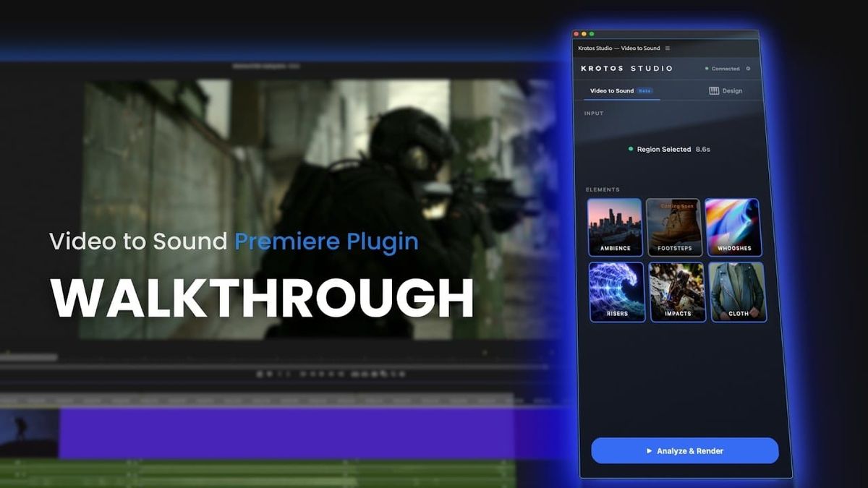Close the Krotos Studio window with red button

pyautogui.click(x=576, y=34)
